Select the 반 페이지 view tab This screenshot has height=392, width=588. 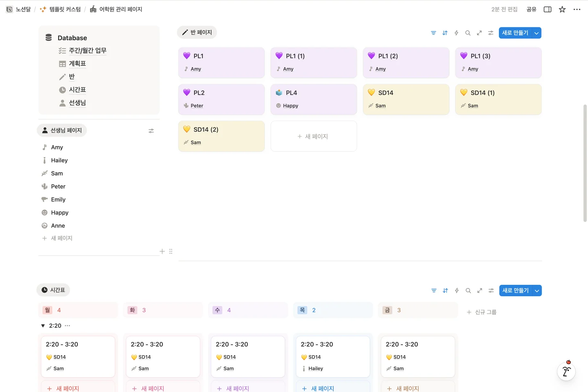click(197, 32)
